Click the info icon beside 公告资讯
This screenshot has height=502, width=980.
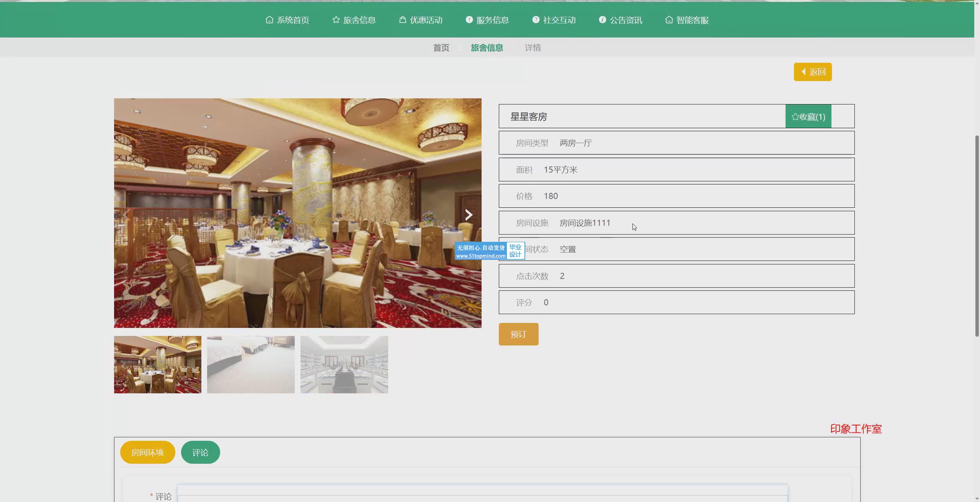click(x=602, y=20)
